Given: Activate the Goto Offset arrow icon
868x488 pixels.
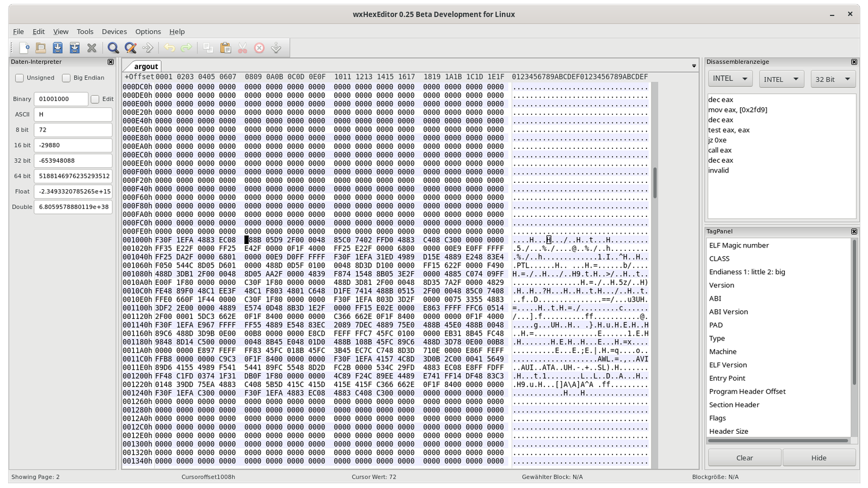Looking at the screenshot, I should [148, 48].
